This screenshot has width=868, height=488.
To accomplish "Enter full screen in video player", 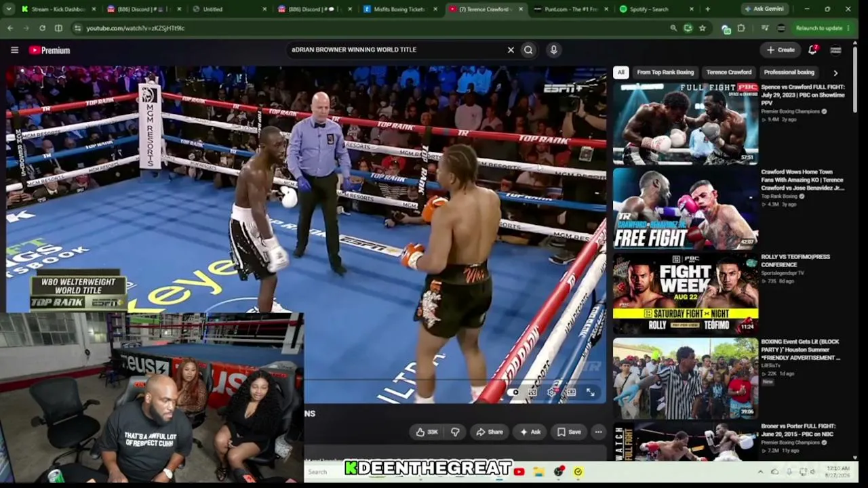I will (x=591, y=392).
